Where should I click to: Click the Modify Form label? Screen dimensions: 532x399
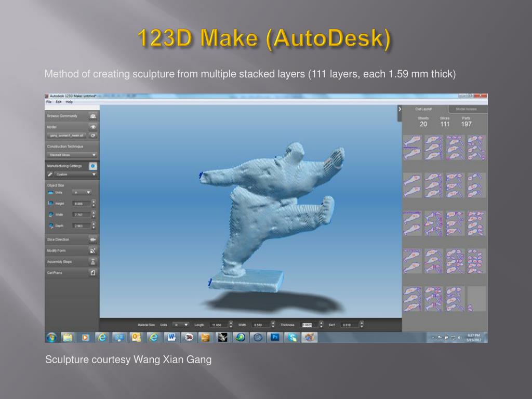tap(56, 251)
